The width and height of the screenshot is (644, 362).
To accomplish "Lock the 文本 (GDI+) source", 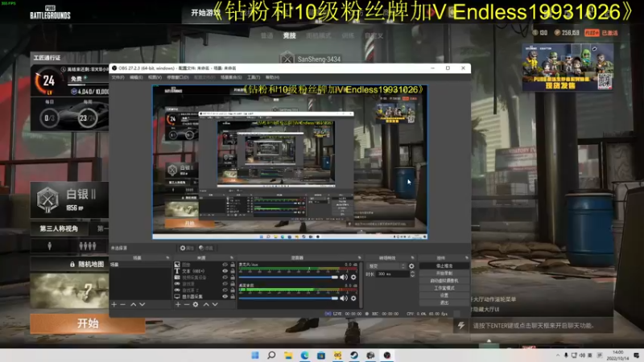I will point(233,271).
